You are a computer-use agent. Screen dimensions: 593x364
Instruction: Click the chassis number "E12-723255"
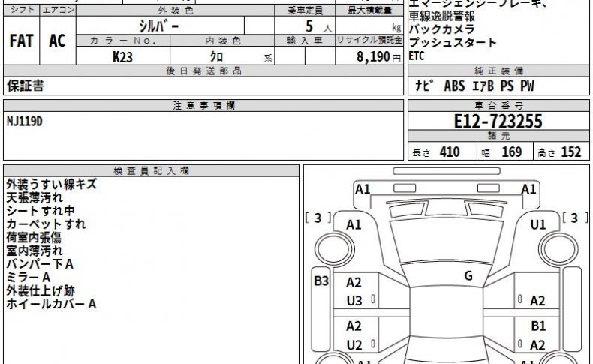(x=498, y=122)
